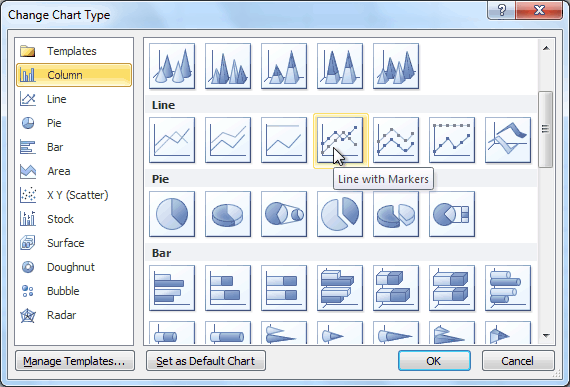
Task: Confirm with the OK button
Action: pyautogui.click(x=434, y=361)
